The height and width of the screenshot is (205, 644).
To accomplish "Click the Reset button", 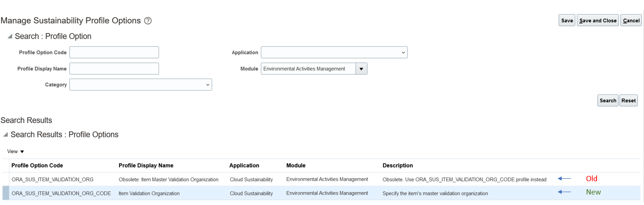I will point(628,101).
